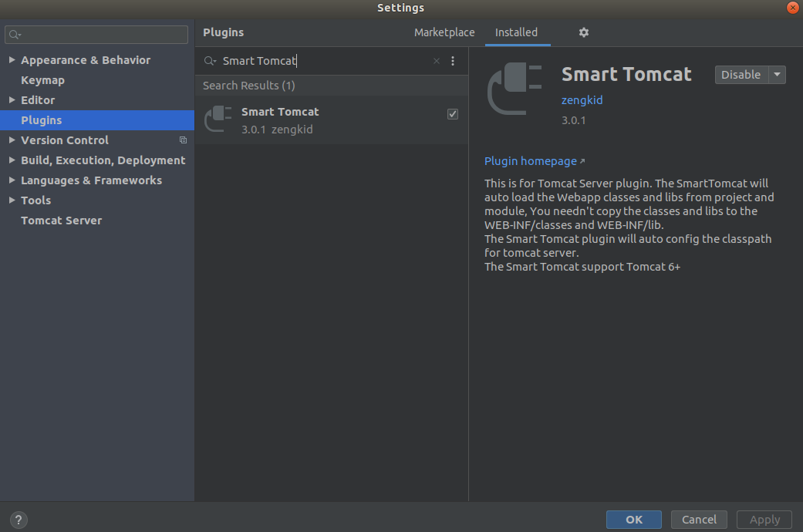
Task: Click the magnifier icon in plugin search
Action: point(210,61)
